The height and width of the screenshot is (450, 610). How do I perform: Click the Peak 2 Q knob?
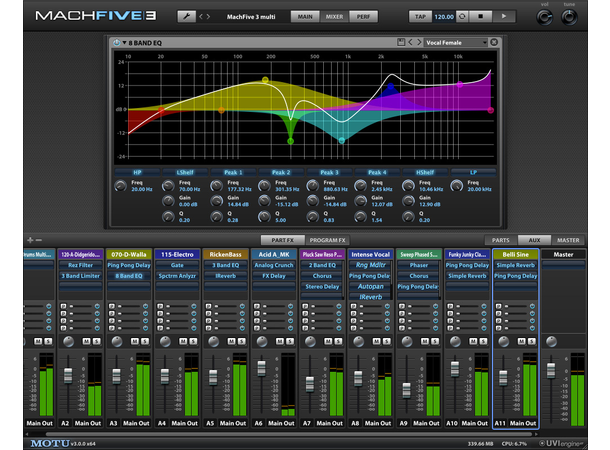pos(265,217)
